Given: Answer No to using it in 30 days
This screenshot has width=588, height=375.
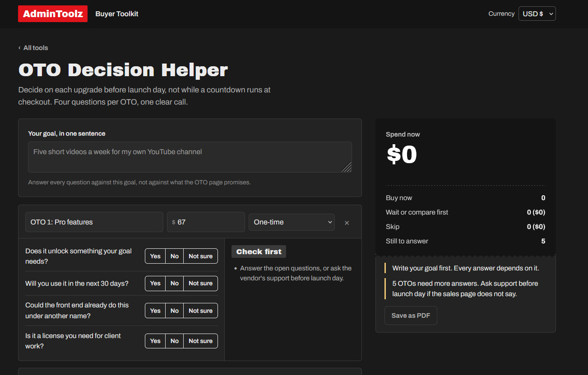Looking at the screenshot, I should coord(175,284).
